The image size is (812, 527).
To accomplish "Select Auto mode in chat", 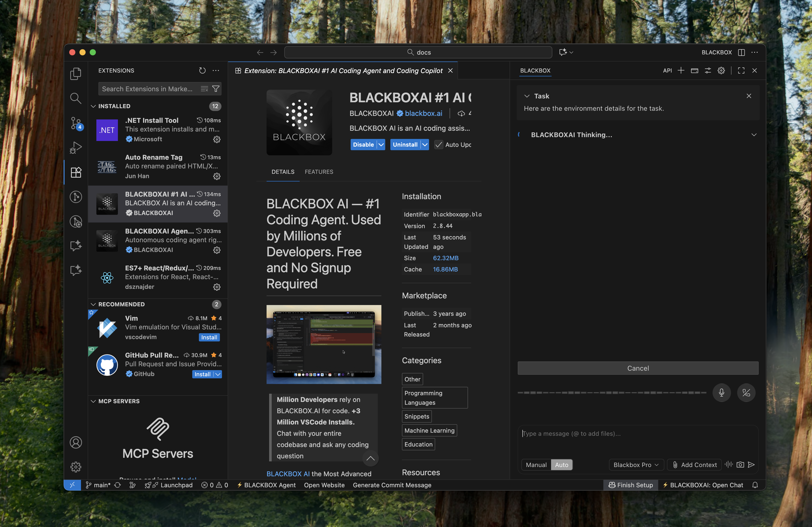I will tap(562, 464).
